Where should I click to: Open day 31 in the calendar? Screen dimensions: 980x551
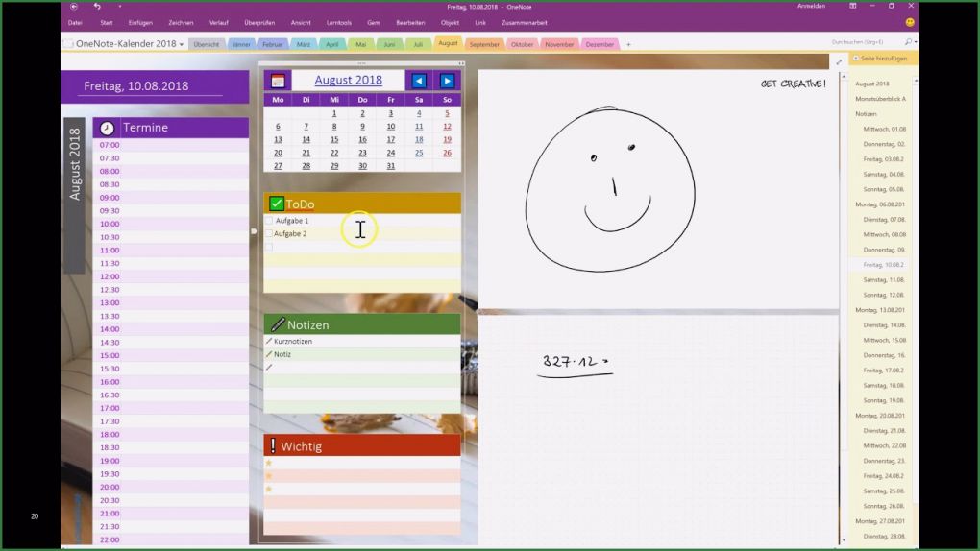(391, 165)
